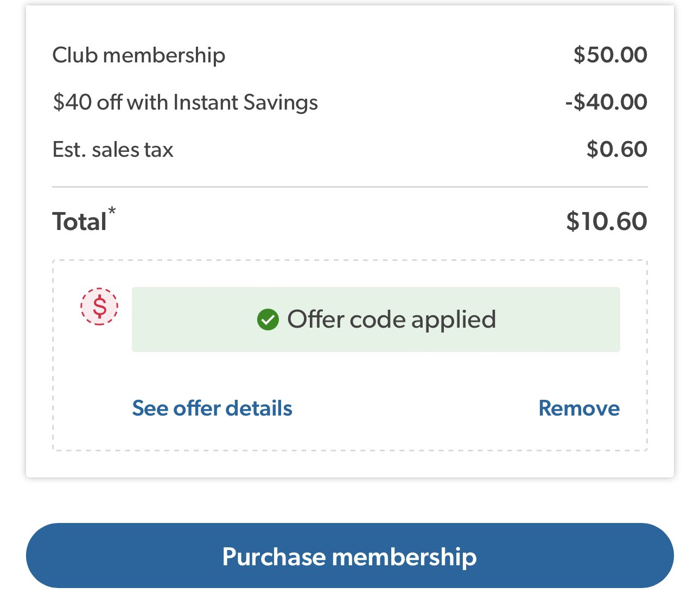
Task: Click the $40 off Instant Savings label
Action: tap(185, 103)
